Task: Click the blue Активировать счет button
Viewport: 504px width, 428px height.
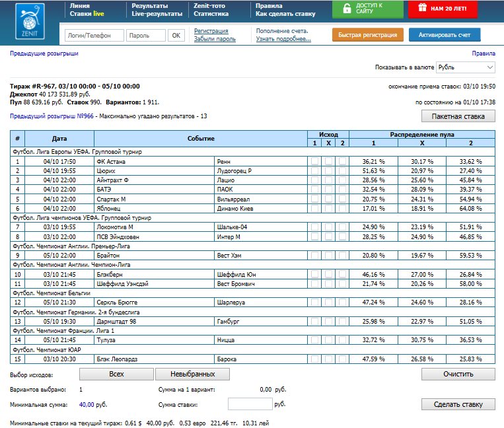Action: pos(445,35)
